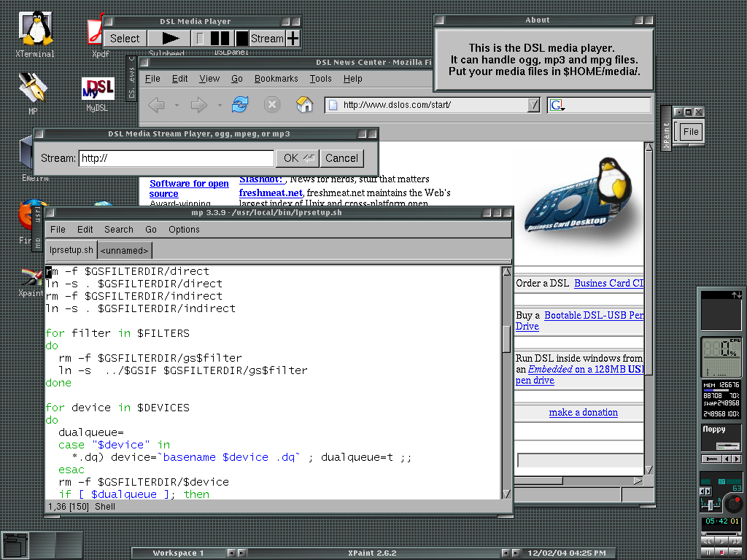Click File button in XPaint window

[x=690, y=132]
